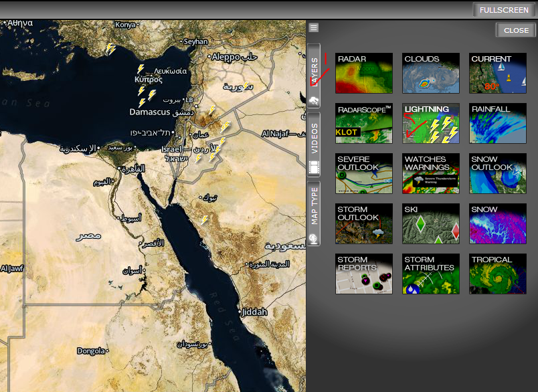
Task: Select the Snow Outlook layer tile
Action: point(498,173)
